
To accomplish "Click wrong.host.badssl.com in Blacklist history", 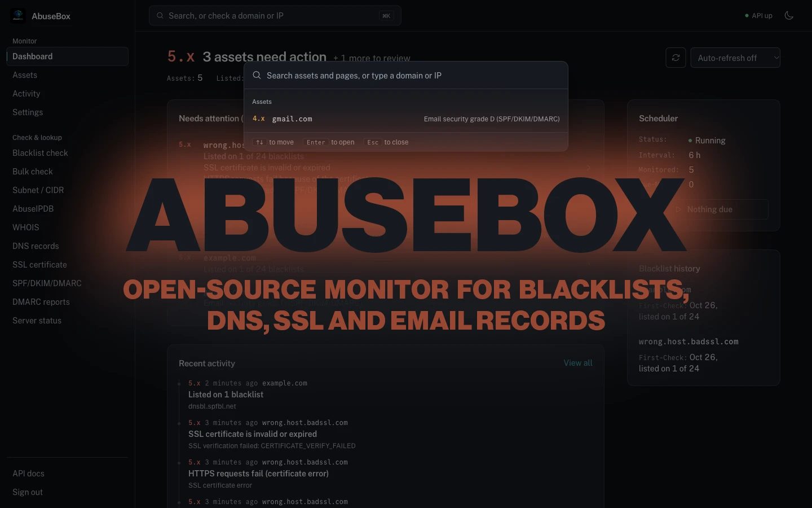I will click(x=689, y=341).
